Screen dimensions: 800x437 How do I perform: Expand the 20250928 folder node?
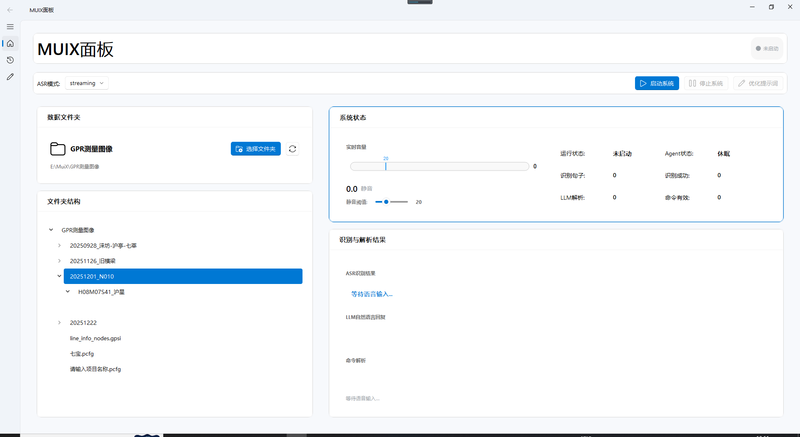[60, 245]
